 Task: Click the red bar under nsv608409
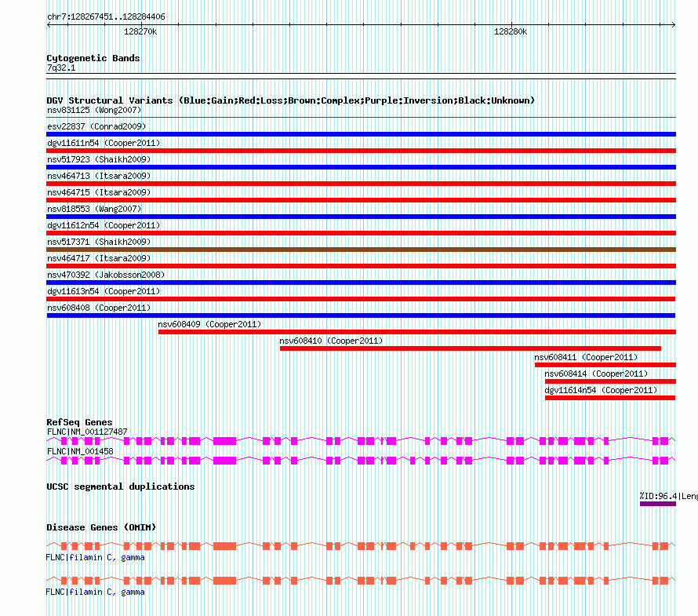click(x=417, y=332)
